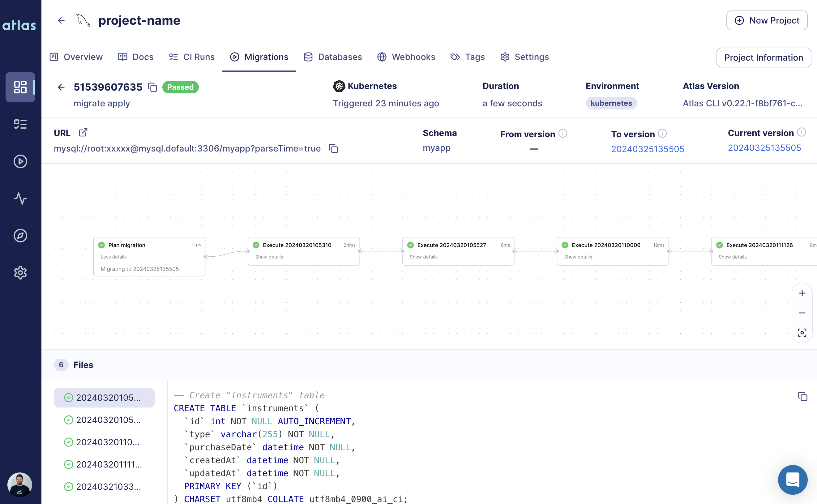Screen dimensions: 817x504
Task: Open the URL in a new tab icon
Action: [83, 132]
